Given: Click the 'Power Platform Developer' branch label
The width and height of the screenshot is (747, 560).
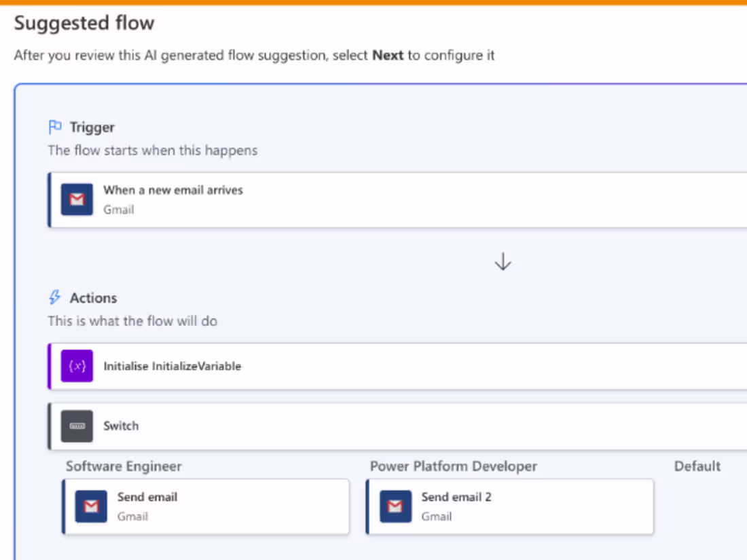Looking at the screenshot, I should 454,466.
